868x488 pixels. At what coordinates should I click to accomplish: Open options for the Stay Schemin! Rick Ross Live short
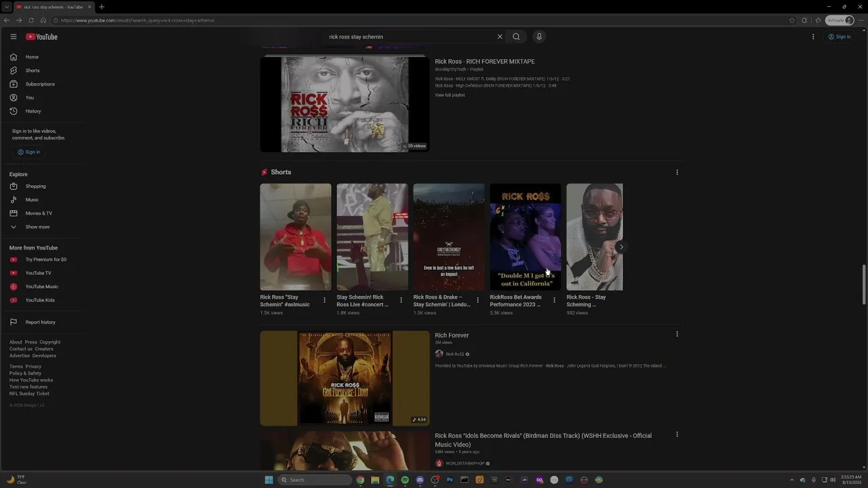401,300
